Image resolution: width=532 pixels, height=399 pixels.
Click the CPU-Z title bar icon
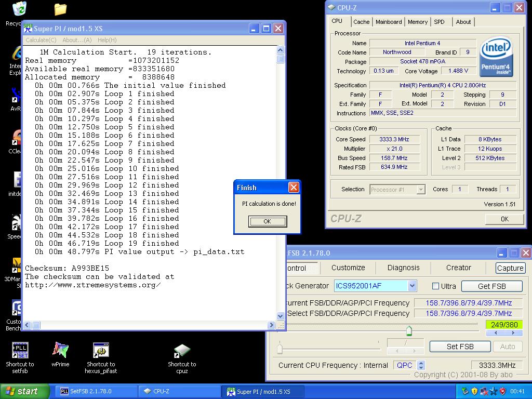[331, 7]
